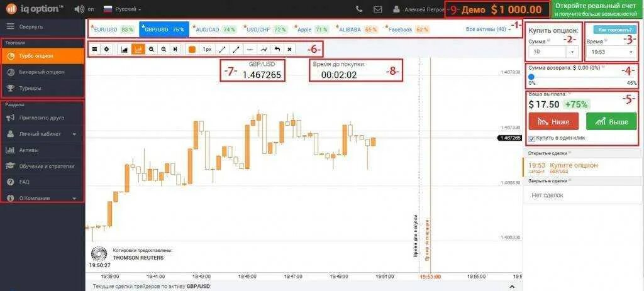Open the Сумма amount dropdown arrow
644x291 pixels.
point(572,52)
